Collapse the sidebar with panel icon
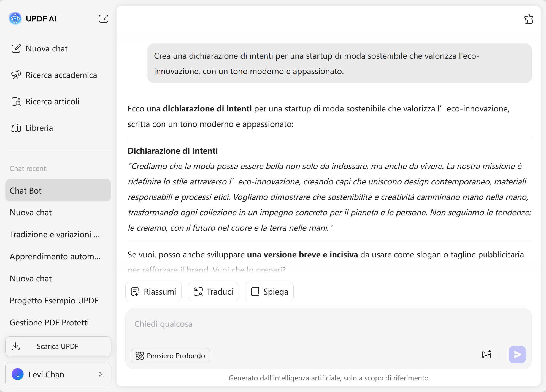This screenshot has width=546, height=392. [x=103, y=19]
